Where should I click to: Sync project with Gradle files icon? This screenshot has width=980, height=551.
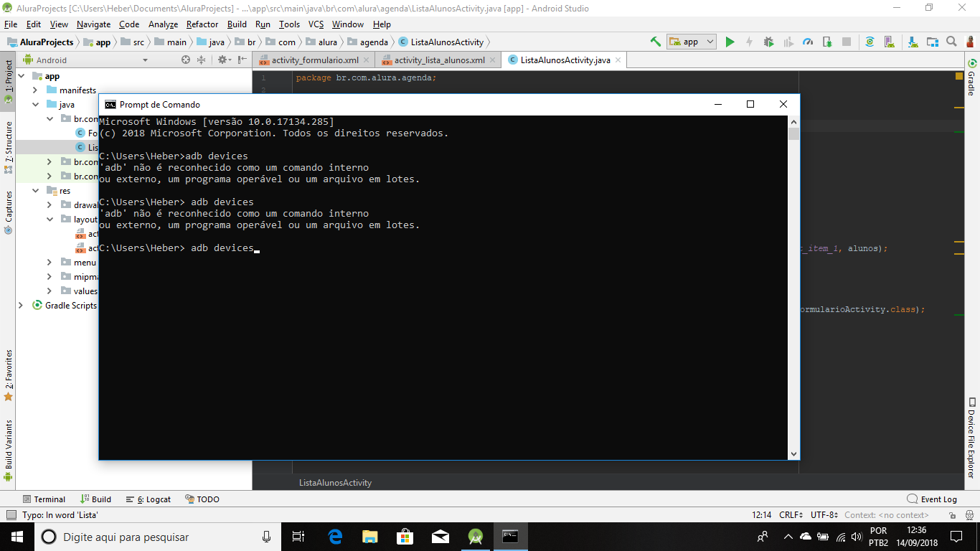coord(870,42)
